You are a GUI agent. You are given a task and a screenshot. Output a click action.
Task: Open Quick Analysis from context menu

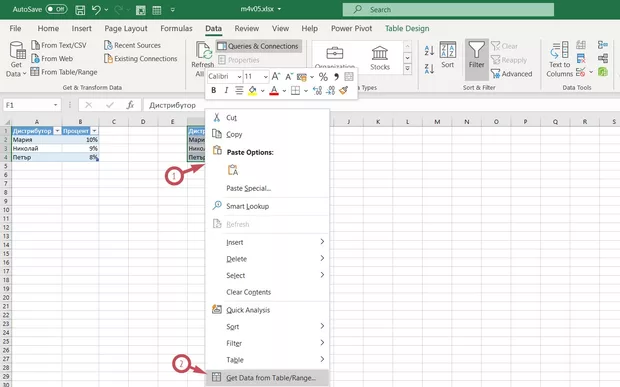point(267,310)
